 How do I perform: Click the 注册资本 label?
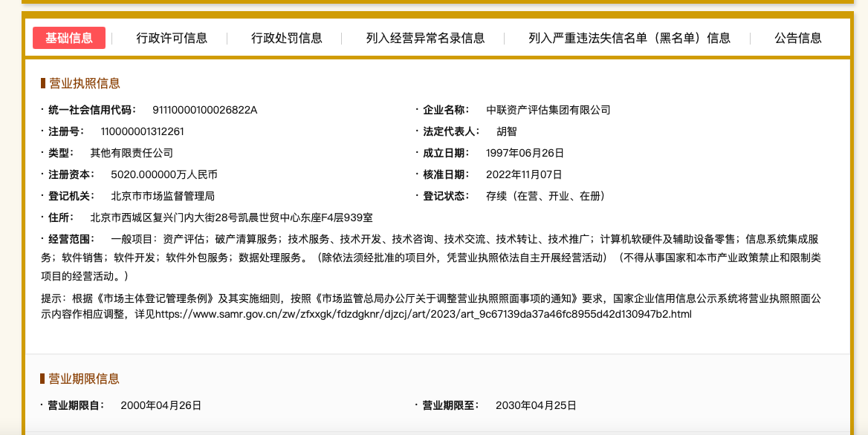point(71,174)
